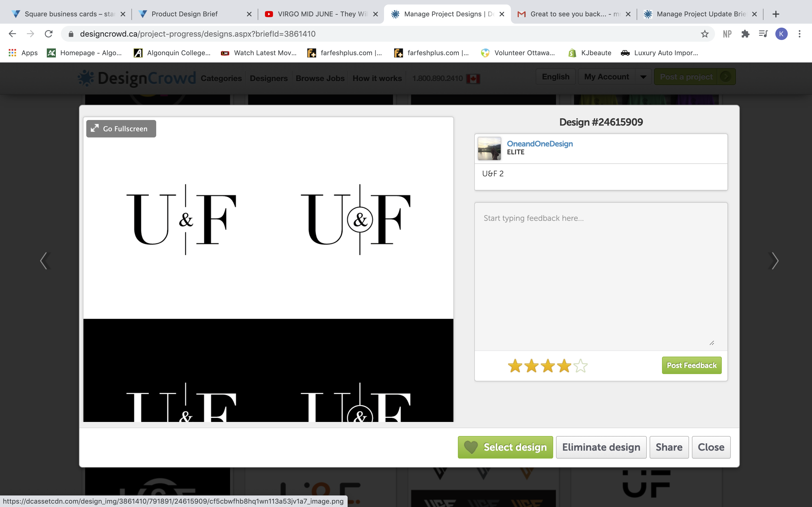Set rating to three stars
Viewport: 812px width, 507px height.
548,366
